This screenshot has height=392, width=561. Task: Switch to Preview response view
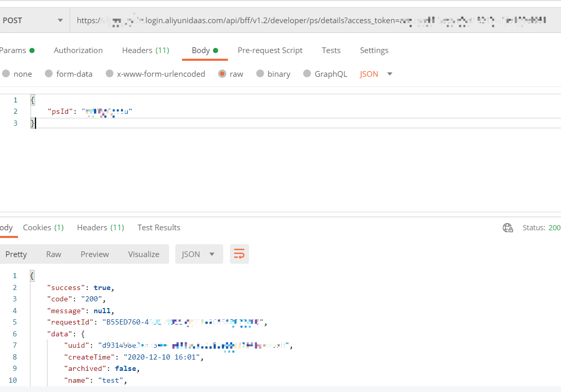94,254
